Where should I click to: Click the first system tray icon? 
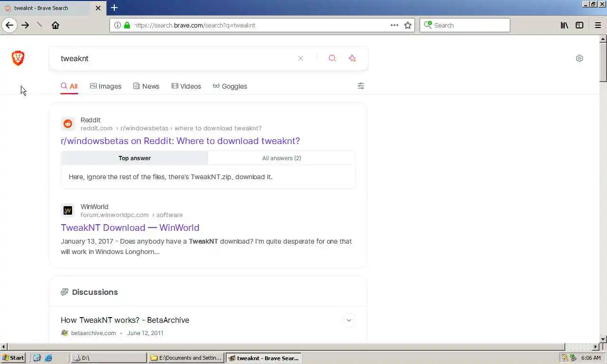[564, 358]
